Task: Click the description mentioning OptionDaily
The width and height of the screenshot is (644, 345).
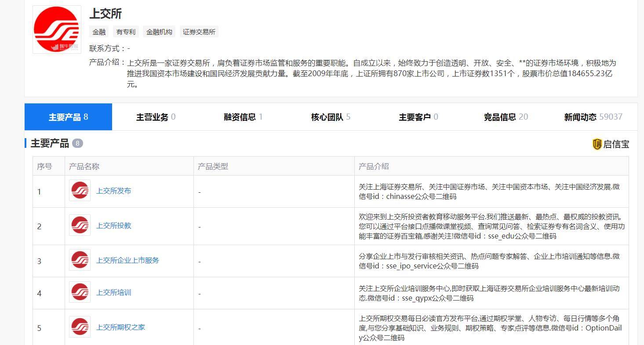Action: pyautogui.click(x=491, y=328)
